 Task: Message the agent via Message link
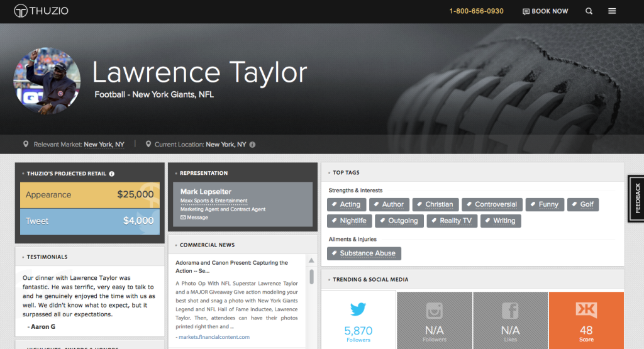coord(194,217)
